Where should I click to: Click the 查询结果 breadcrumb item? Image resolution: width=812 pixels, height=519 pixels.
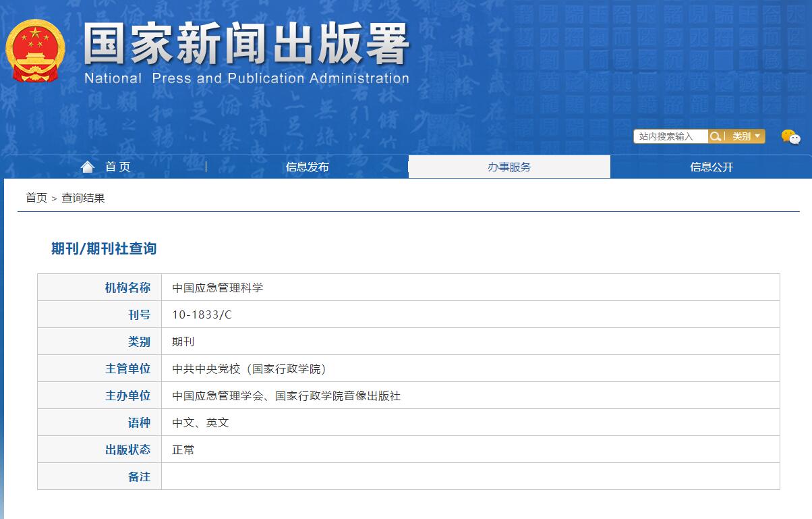[82, 198]
